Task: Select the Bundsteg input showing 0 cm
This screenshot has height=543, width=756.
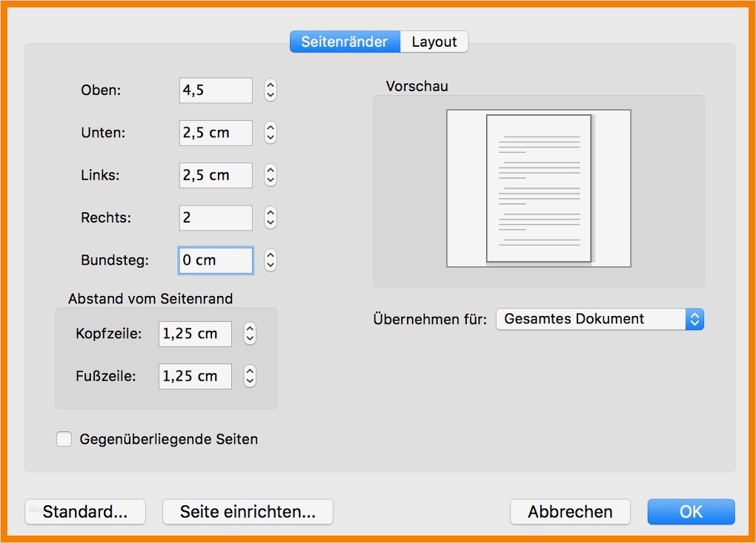Action: coord(215,260)
